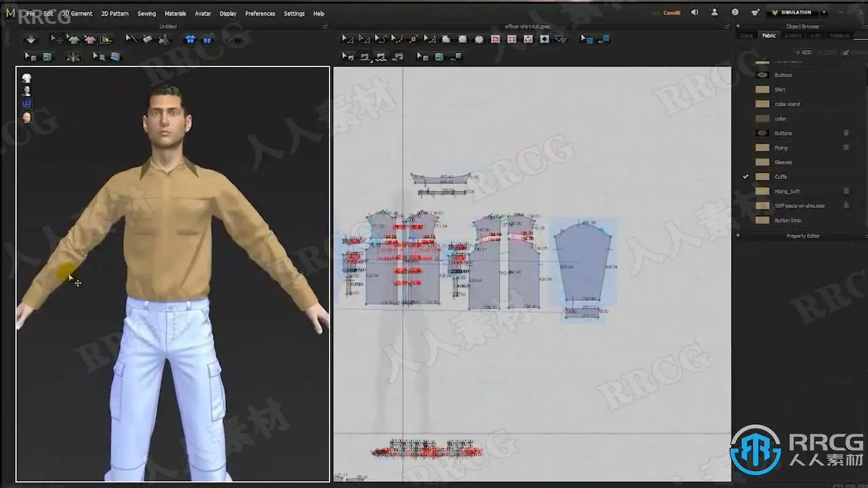Switch to the Fabric tab
This screenshot has width=868, height=488.
click(769, 35)
